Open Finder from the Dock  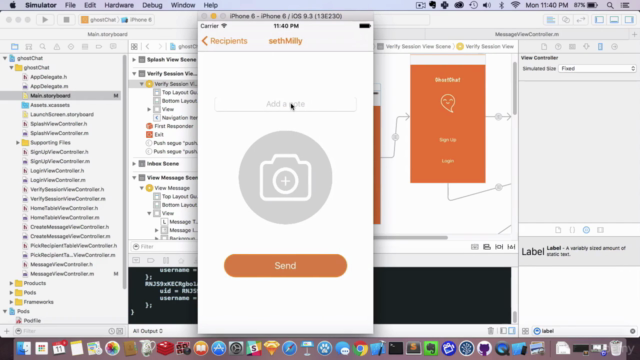pyautogui.click(x=23, y=348)
